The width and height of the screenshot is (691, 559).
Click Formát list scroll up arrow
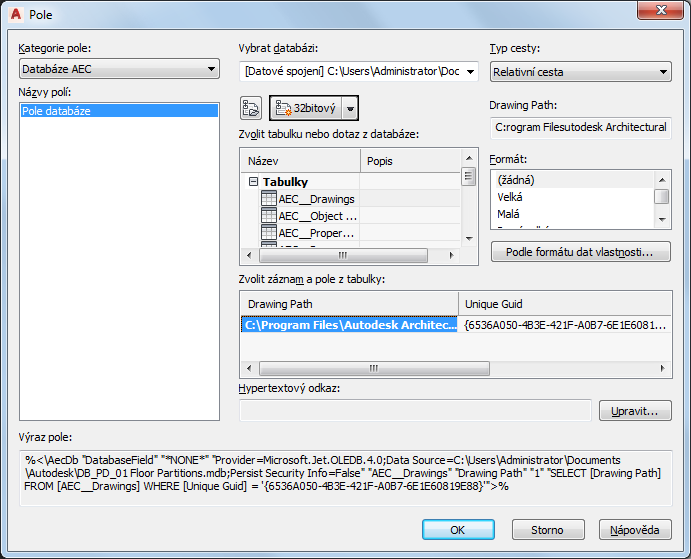pyautogui.click(x=662, y=180)
